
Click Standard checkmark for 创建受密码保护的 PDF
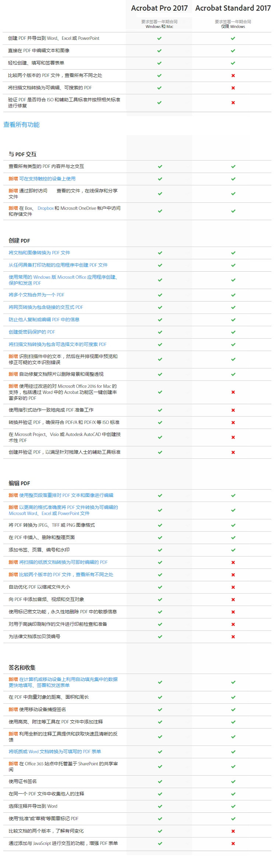pyautogui.click(x=233, y=332)
